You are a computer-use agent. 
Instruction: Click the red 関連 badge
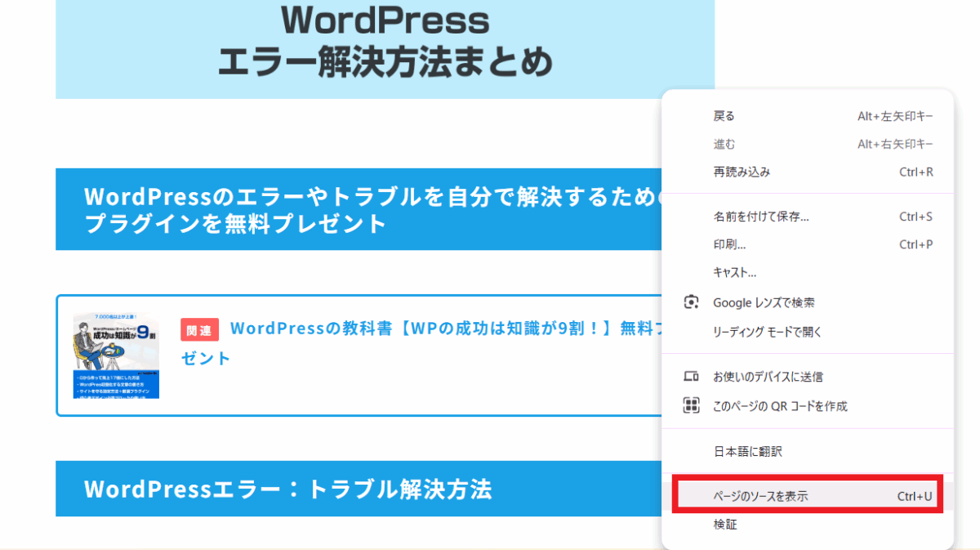pos(199,329)
